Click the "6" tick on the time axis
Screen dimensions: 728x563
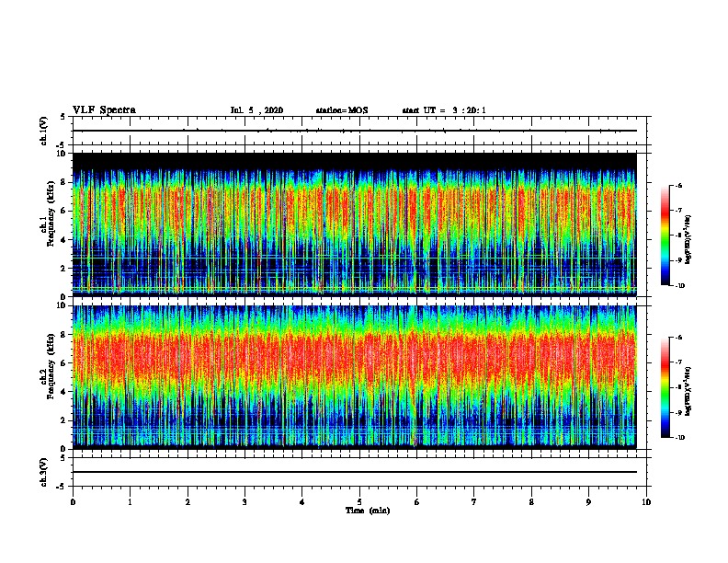click(416, 502)
